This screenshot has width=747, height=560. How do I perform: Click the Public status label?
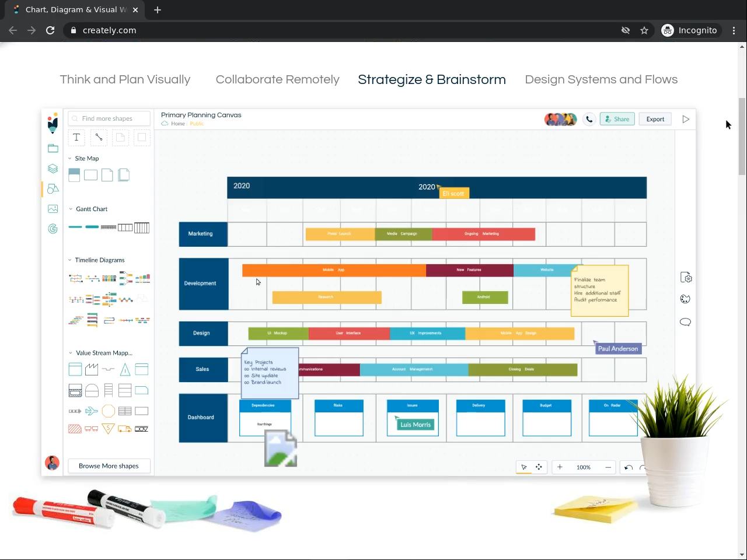tap(197, 124)
